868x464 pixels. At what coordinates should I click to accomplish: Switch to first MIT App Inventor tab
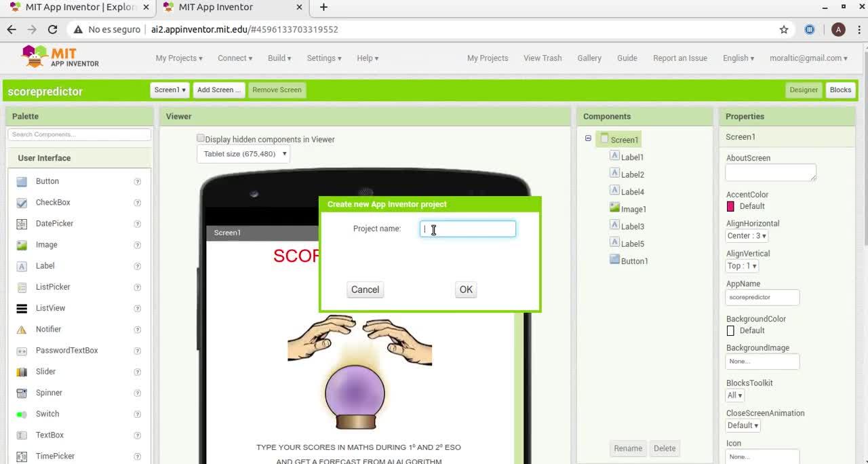tap(78, 7)
